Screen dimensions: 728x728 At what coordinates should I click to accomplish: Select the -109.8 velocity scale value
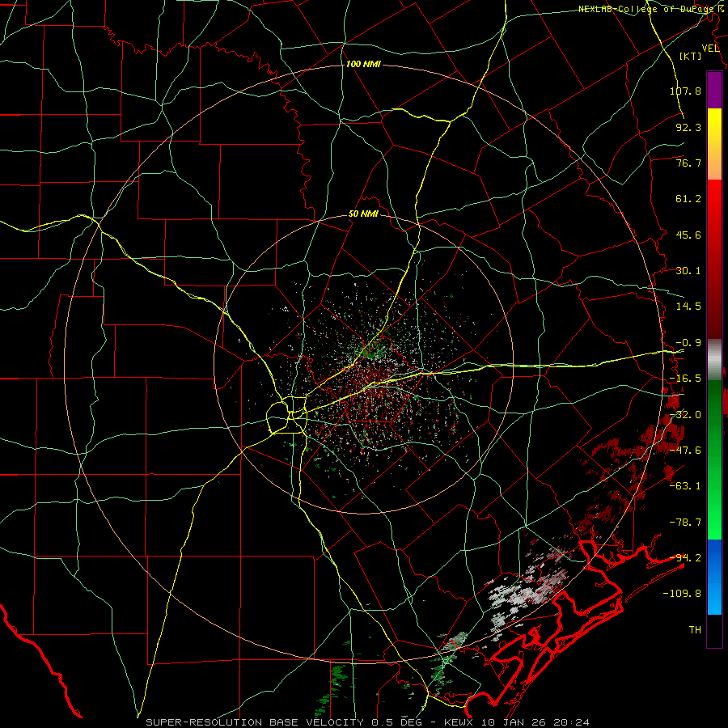(x=682, y=594)
